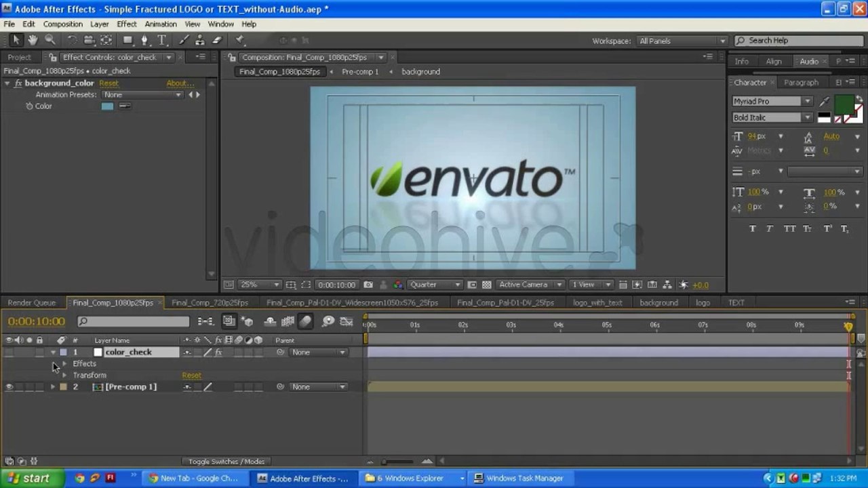Open the Active Camera view dropdown
This screenshot has width=868, height=488.
coord(530,285)
